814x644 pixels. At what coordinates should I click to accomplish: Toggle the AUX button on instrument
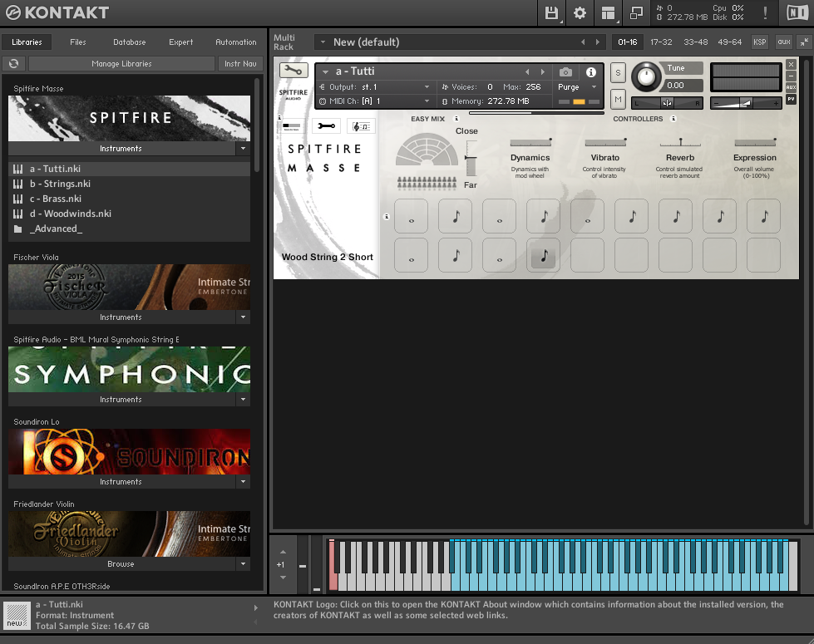pos(791,87)
